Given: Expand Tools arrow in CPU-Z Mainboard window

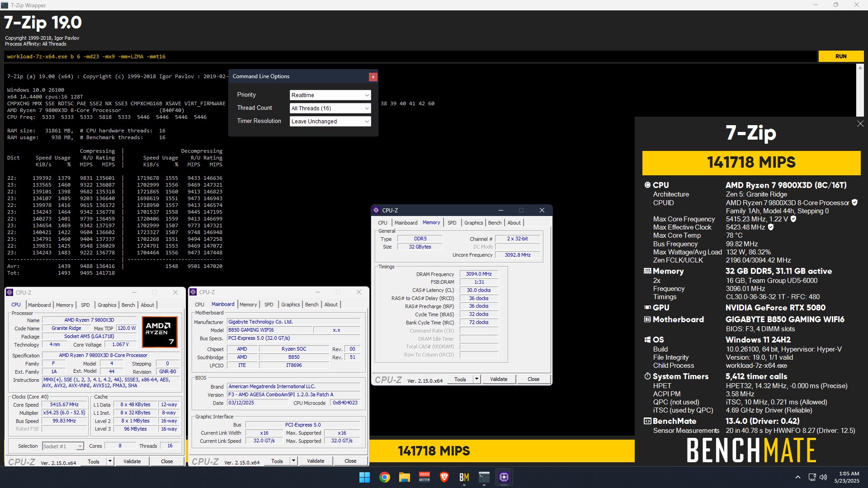Looking at the screenshot, I should point(293,461).
